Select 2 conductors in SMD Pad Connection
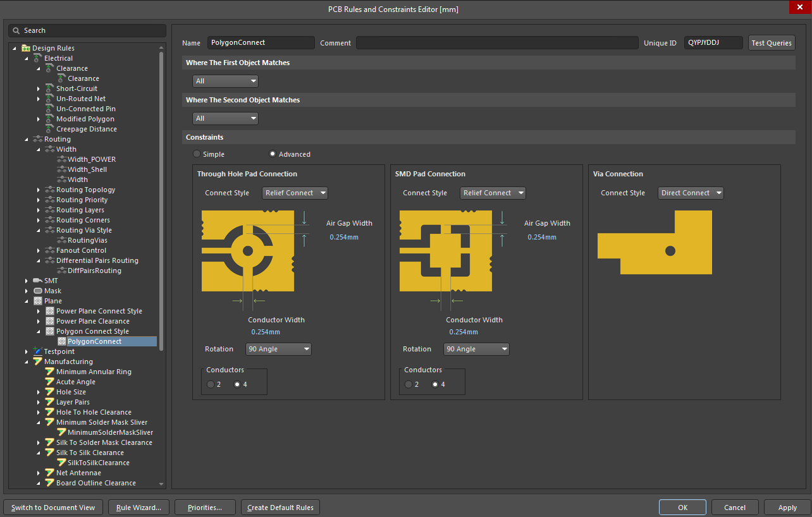This screenshot has width=812, height=517. [x=408, y=384]
